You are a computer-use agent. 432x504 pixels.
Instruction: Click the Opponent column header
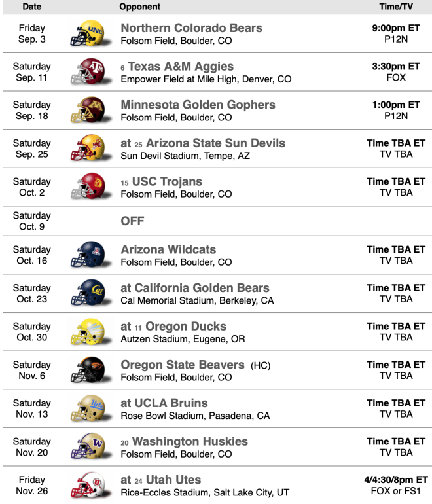click(x=140, y=7)
